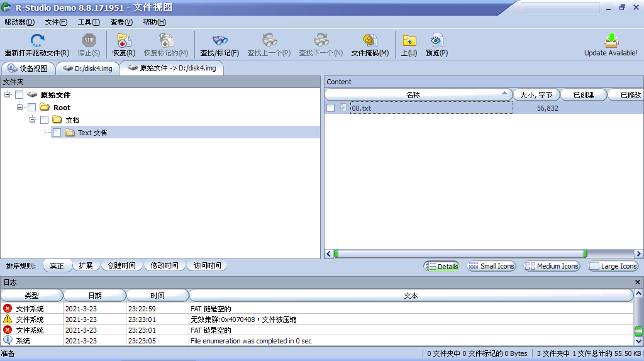Click the 文本 log column header

pos(411,296)
